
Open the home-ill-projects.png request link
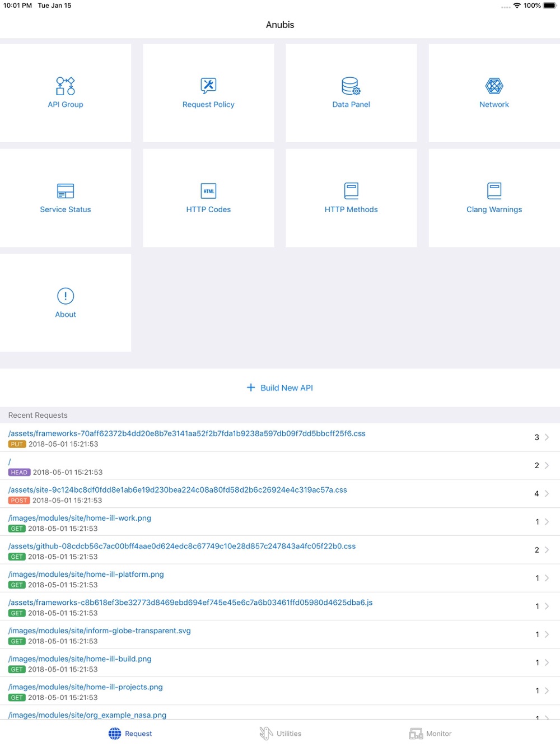(86, 687)
